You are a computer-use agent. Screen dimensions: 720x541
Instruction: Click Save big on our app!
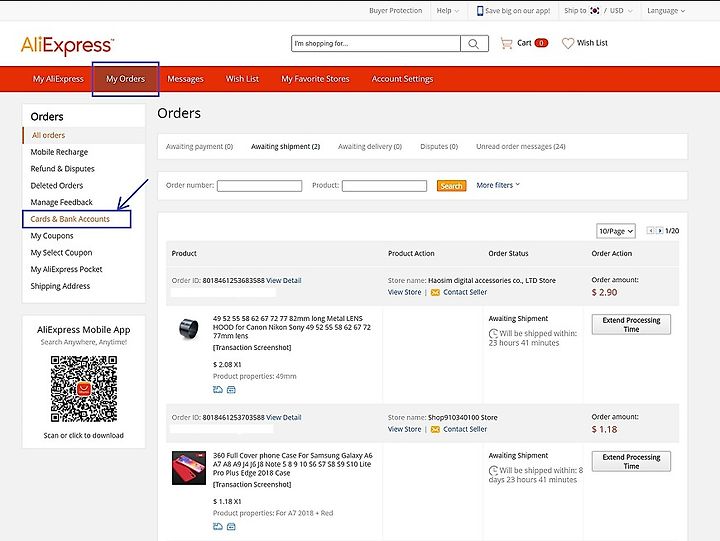point(518,11)
